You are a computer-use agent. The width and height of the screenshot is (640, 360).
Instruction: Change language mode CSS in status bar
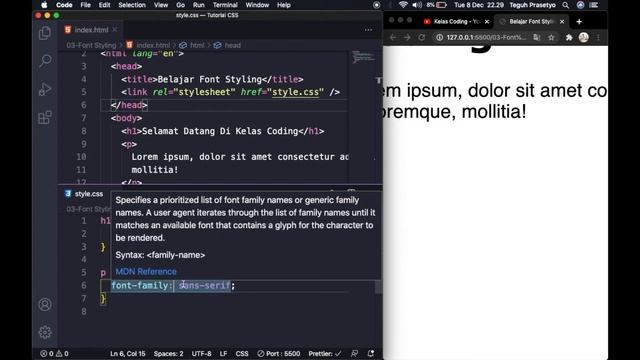point(242,353)
